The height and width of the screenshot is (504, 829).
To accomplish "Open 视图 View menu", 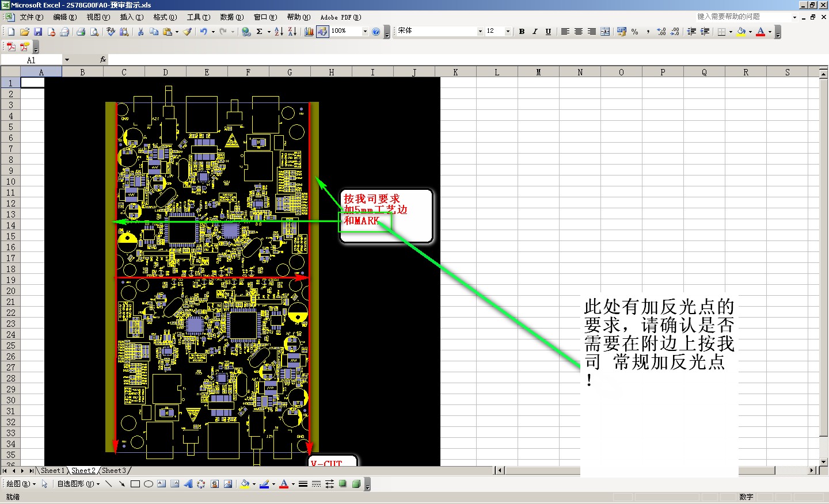I will [98, 17].
